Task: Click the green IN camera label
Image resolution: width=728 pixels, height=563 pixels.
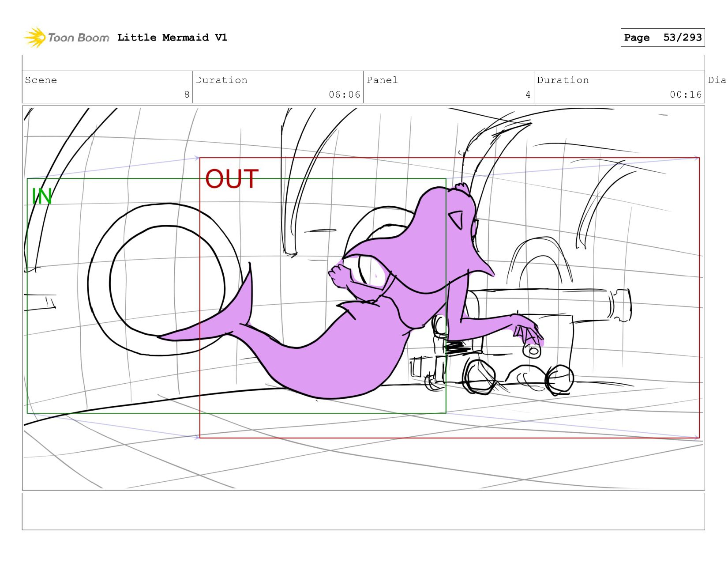Action: click(x=42, y=196)
